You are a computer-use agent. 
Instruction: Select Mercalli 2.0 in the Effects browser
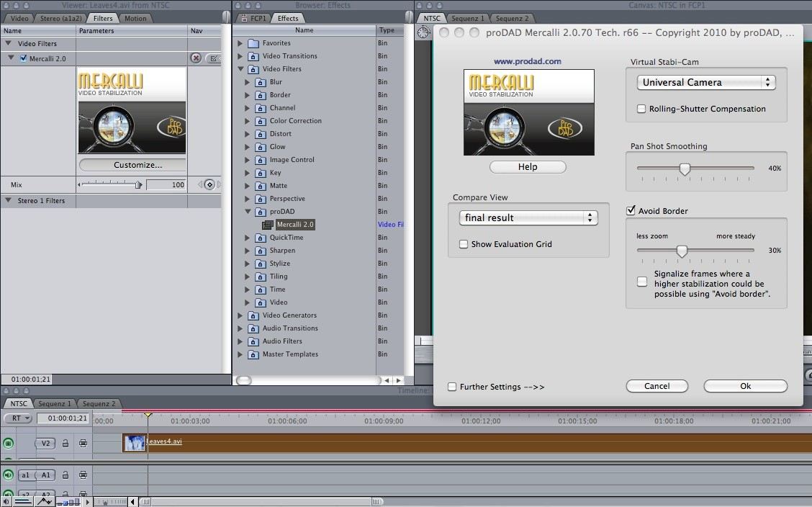[x=295, y=225]
